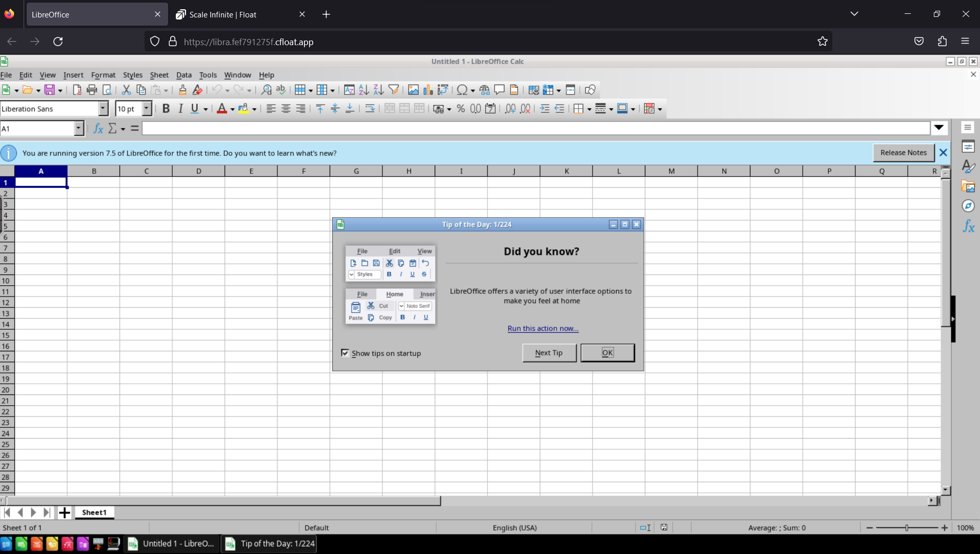
Task: Click Firefox reload page button
Action: [x=58, y=42]
